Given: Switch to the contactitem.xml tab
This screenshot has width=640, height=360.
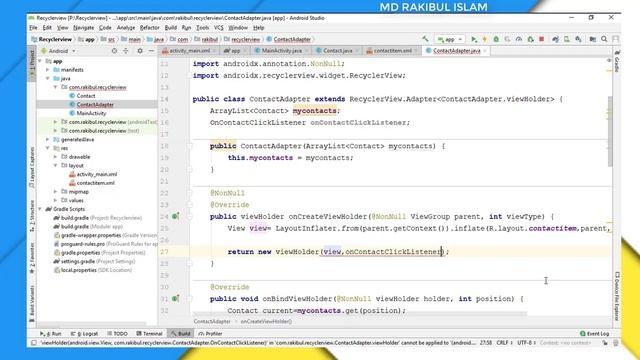Looking at the screenshot, I should (393, 51).
